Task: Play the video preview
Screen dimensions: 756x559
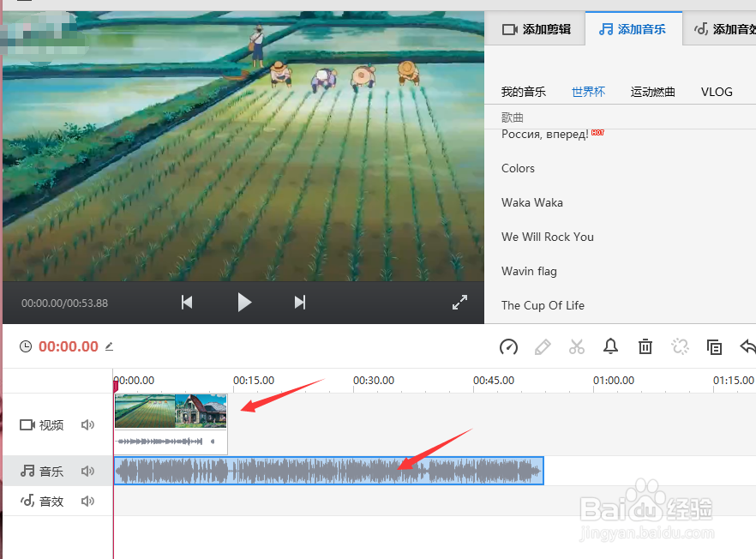Action: pos(244,303)
